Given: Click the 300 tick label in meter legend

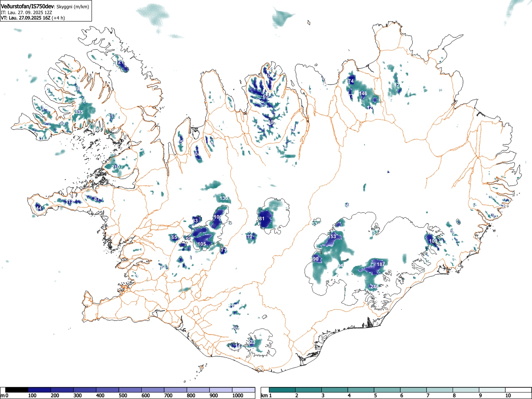Looking at the screenshot, I should [77, 396].
